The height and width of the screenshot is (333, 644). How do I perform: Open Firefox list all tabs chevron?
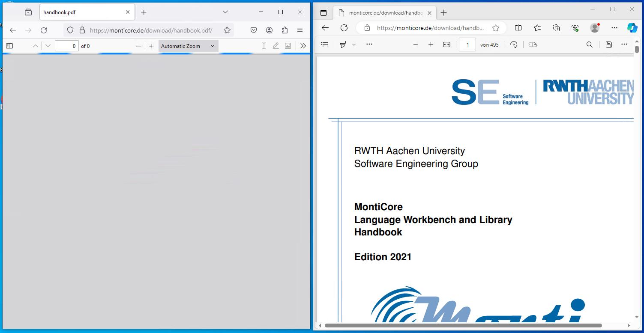pyautogui.click(x=225, y=12)
